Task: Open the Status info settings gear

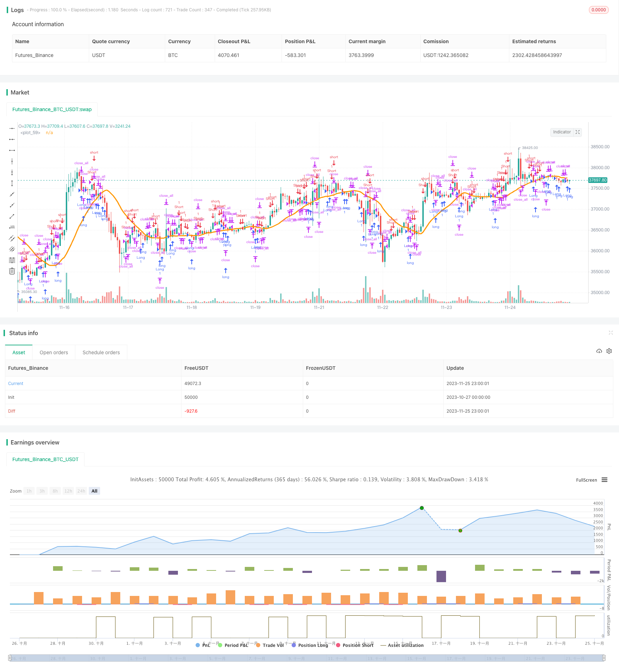Action: [609, 351]
